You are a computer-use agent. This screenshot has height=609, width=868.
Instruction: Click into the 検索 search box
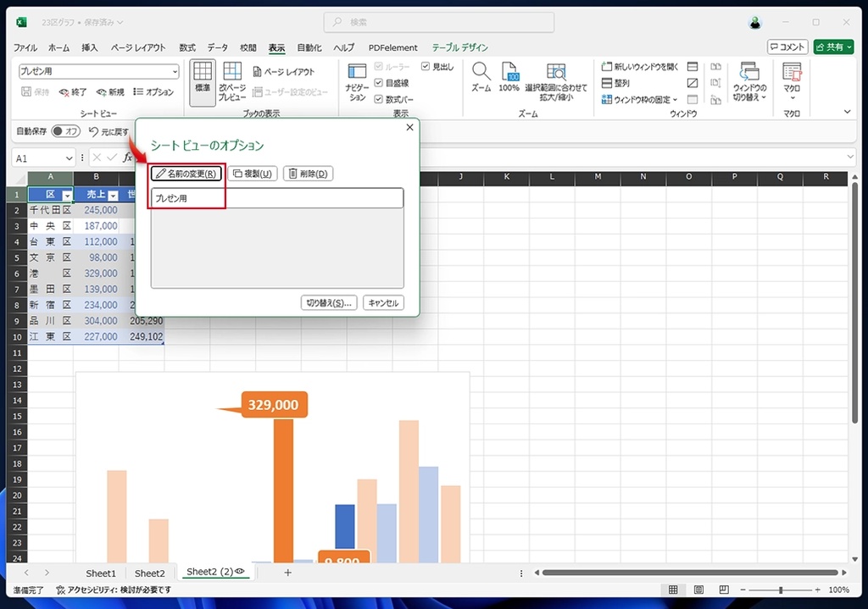(438, 22)
